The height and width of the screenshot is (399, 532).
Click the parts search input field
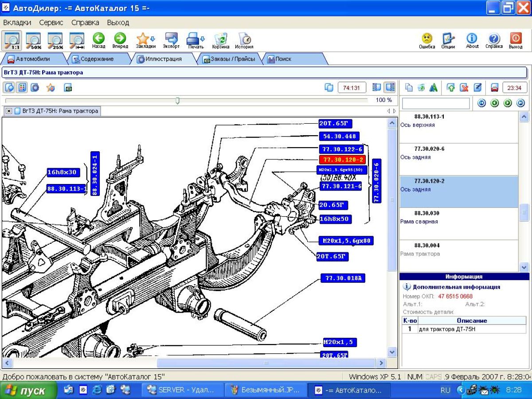point(435,103)
